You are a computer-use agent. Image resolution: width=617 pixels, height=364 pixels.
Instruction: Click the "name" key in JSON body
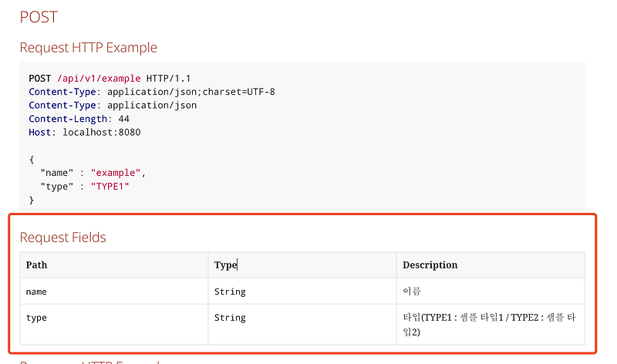[56, 173]
